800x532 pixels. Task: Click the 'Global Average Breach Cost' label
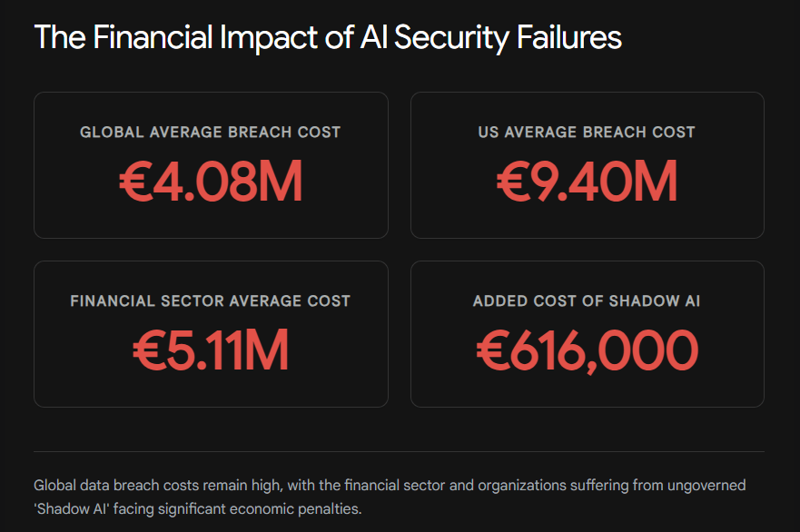(211, 133)
